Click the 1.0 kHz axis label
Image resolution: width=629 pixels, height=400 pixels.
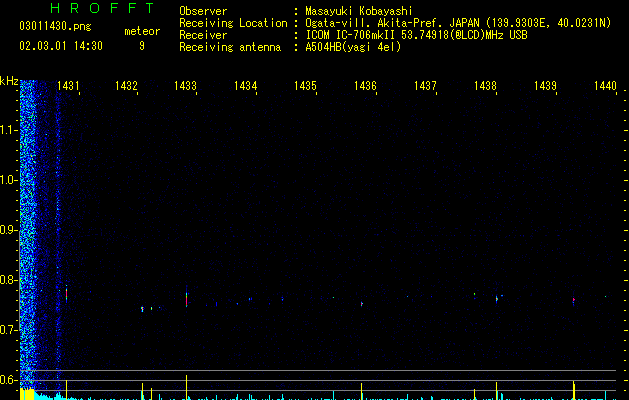[x=9, y=180]
